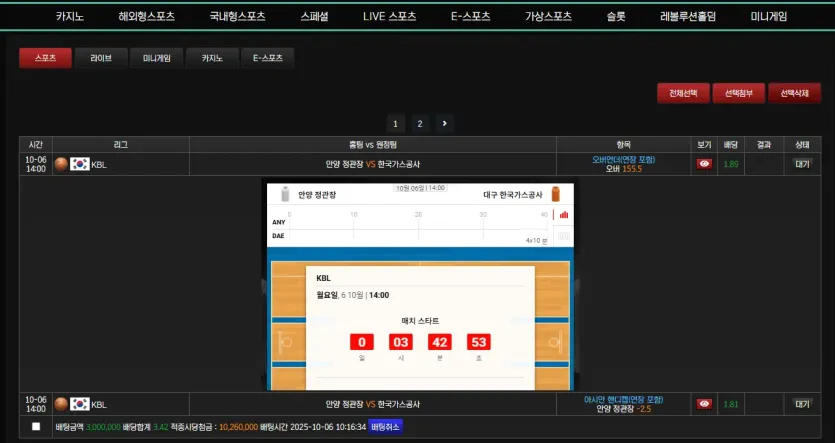Open the 카지노 top menu
This screenshot has height=443, width=835.
pyautogui.click(x=70, y=17)
